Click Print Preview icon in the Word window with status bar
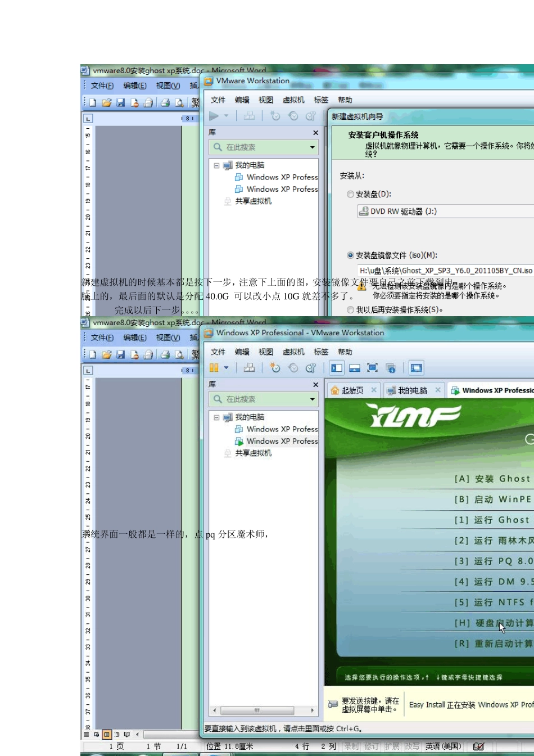 [x=179, y=354]
